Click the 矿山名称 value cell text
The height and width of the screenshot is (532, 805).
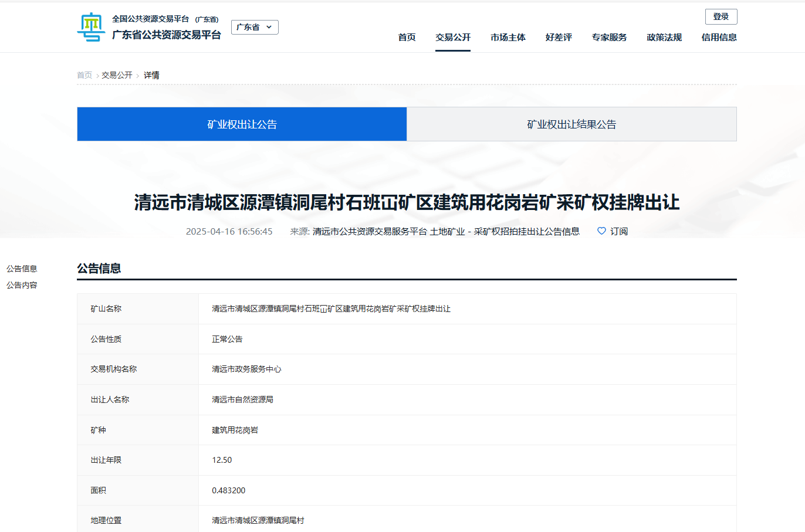331,309
